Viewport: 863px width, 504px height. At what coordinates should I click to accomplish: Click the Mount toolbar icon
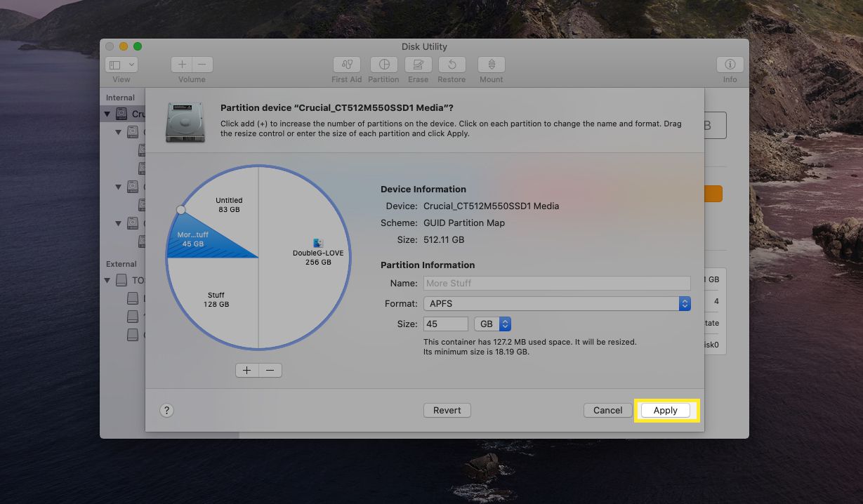(491, 65)
